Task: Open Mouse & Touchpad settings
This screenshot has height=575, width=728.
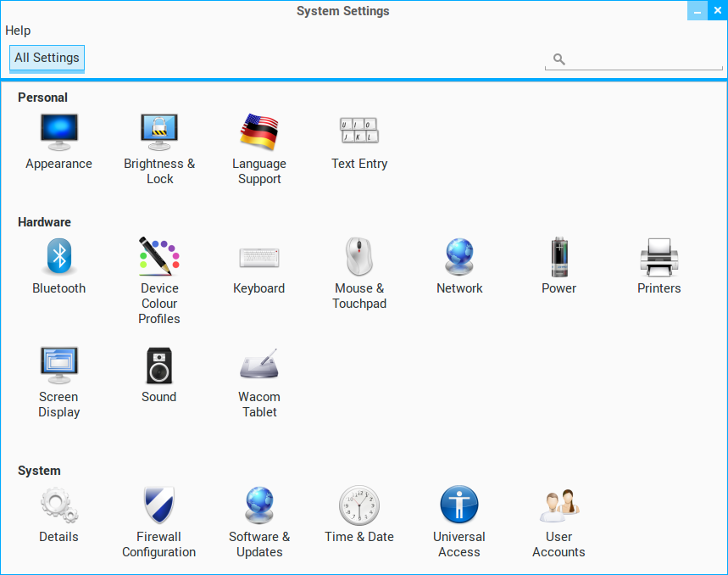Action: (359, 257)
